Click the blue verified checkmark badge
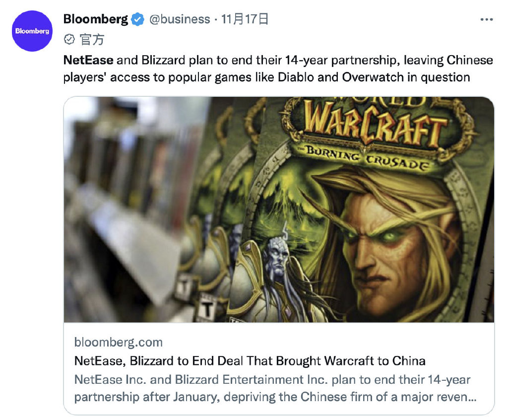Image resolution: width=508 pixels, height=420 pixels. (137, 19)
